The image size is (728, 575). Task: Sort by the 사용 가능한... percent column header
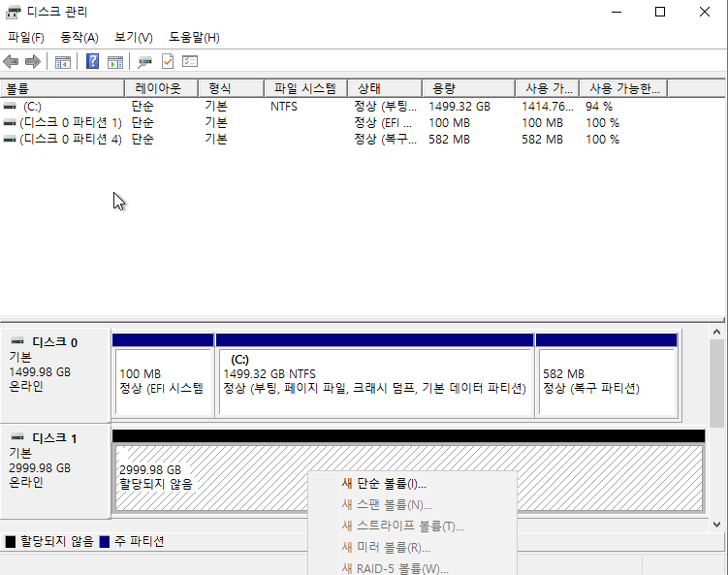[x=623, y=88]
